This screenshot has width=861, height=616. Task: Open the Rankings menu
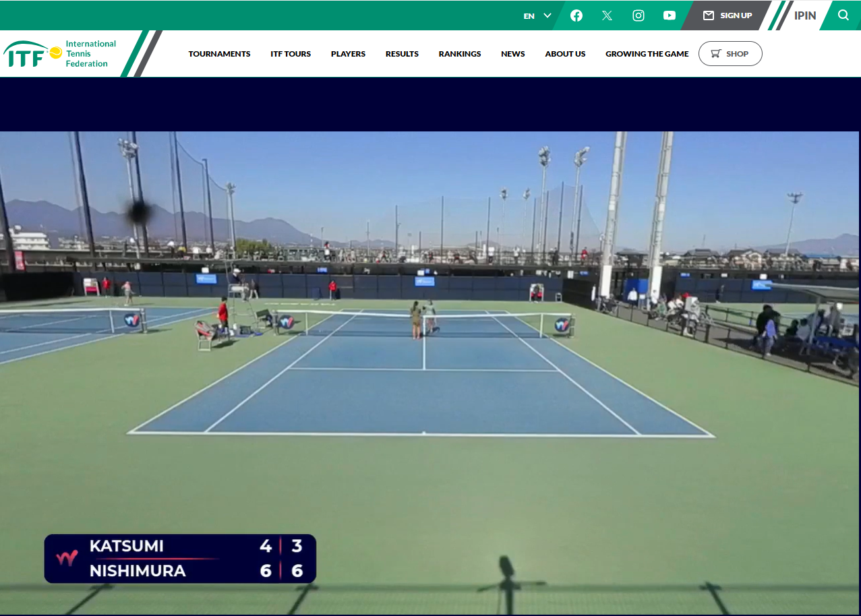point(460,54)
